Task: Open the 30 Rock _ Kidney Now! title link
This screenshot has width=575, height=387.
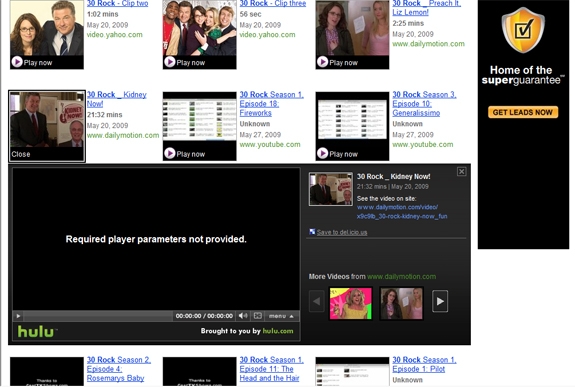Action: (x=117, y=99)
